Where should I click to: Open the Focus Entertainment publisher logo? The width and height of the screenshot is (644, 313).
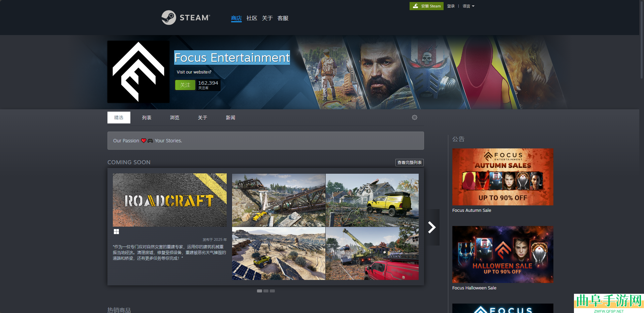[x=138, y=72]
